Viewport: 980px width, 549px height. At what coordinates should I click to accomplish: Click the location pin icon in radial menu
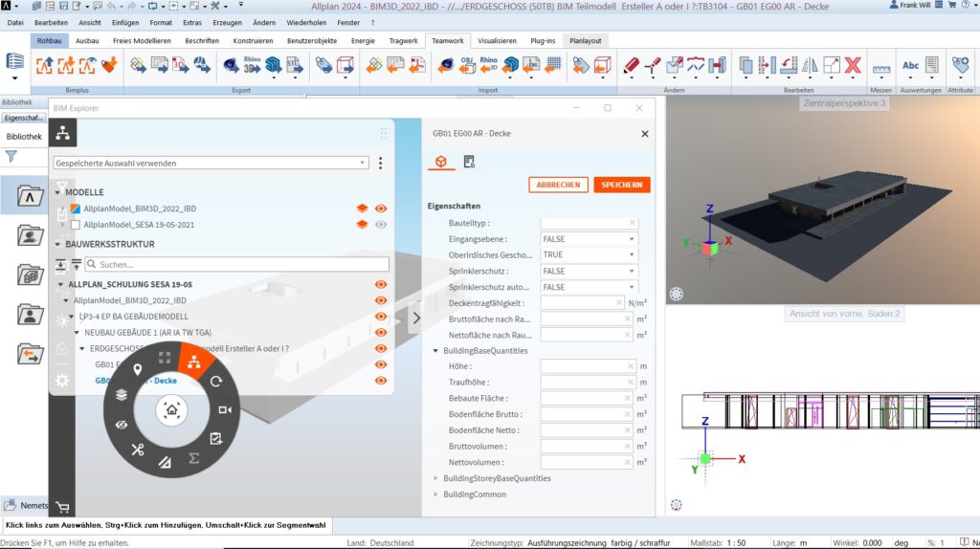click(x=137, y=369)
